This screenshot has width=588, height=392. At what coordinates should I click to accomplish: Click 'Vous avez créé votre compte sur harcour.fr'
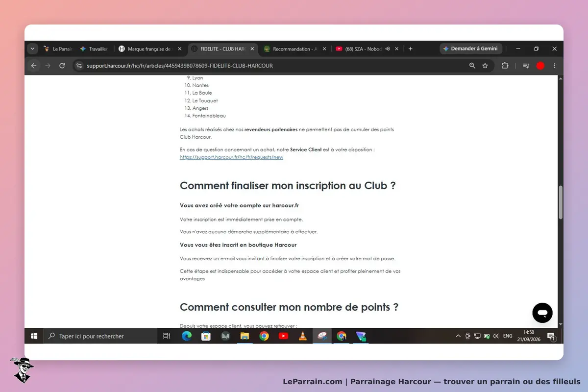[x=239, y=205]
